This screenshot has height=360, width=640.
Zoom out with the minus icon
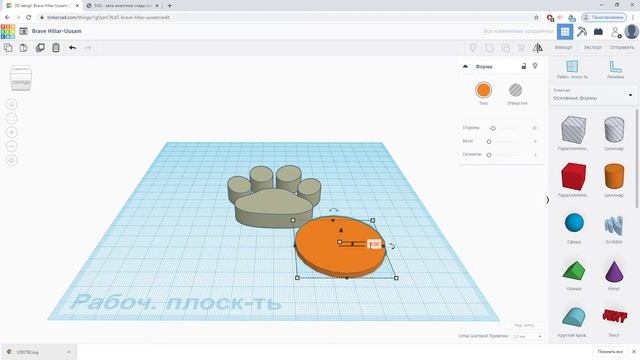click(x=11, y=146)
